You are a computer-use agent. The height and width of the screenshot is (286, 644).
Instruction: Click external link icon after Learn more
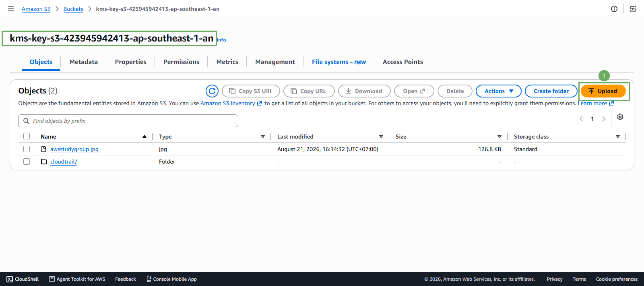pos(611,103)
